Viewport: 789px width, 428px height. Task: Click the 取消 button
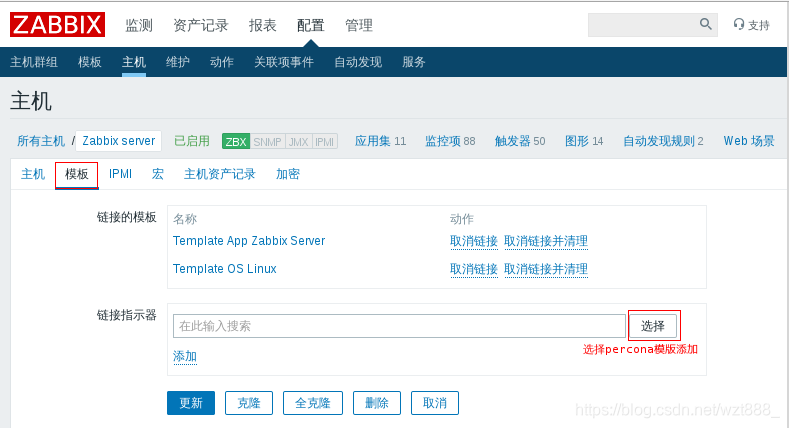[435, 403]
